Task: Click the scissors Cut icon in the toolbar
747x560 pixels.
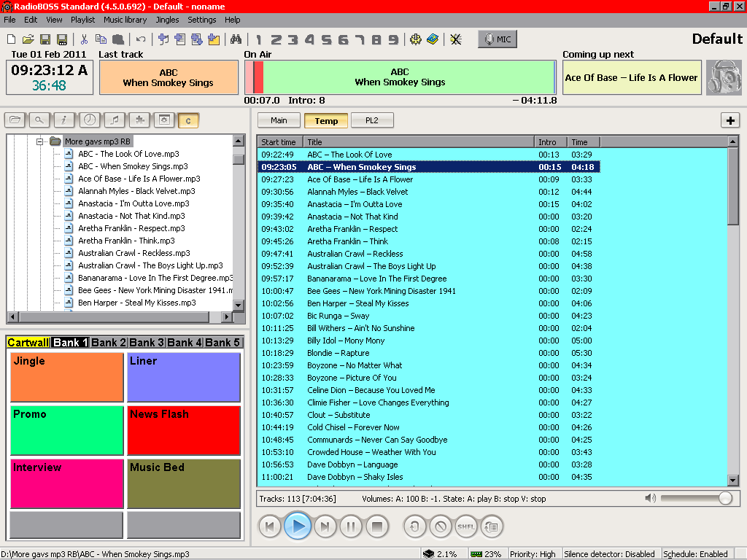Action: (x=85, y=39)
